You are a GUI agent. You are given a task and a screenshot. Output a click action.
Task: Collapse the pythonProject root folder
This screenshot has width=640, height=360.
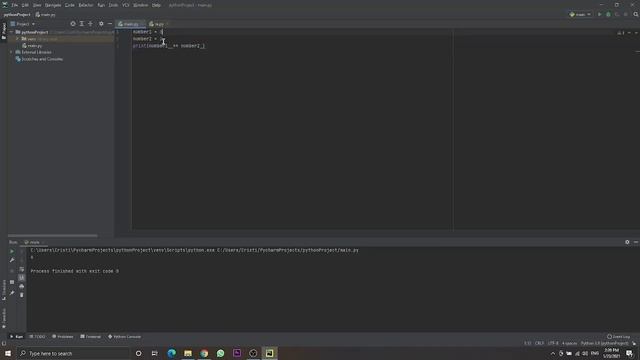(x=11, y=32)
